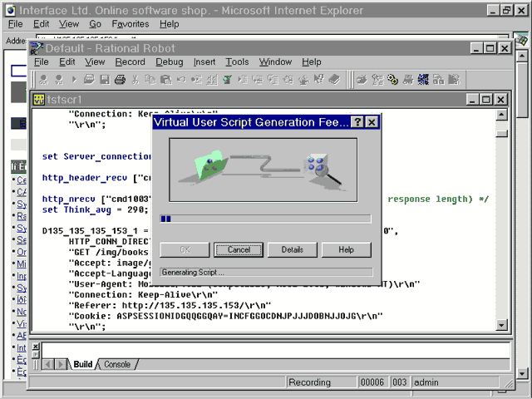Click the Cancel button in the dialog
The image size is (532, 399).
tap(239, 249)
